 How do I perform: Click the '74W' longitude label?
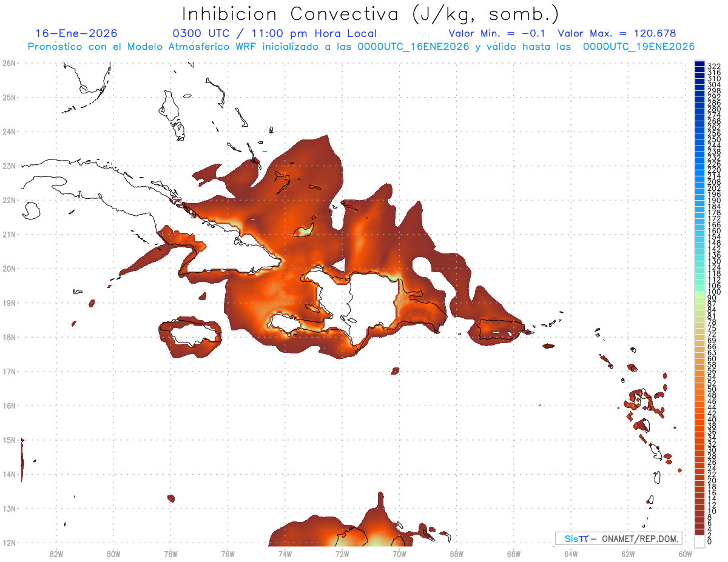click(x=285, y=554)
